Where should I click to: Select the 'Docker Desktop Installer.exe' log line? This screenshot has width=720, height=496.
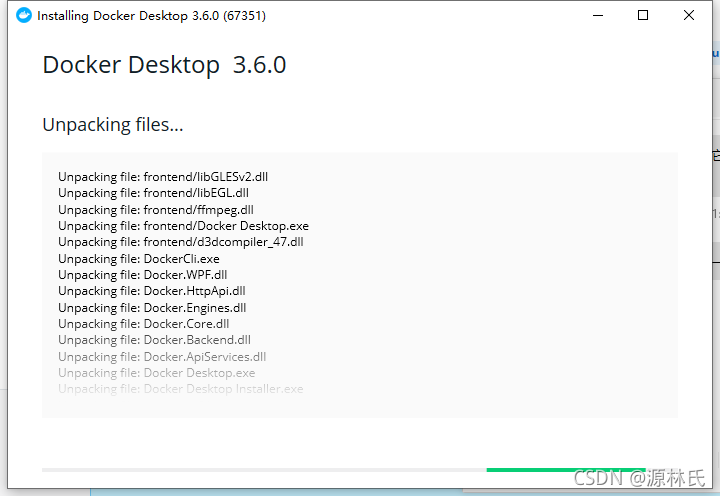180,389
